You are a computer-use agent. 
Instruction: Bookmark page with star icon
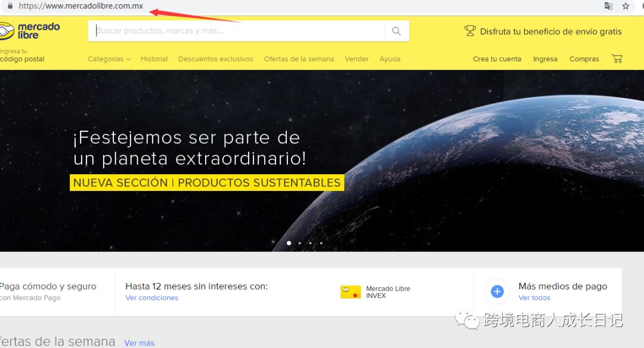pos(626,6)
